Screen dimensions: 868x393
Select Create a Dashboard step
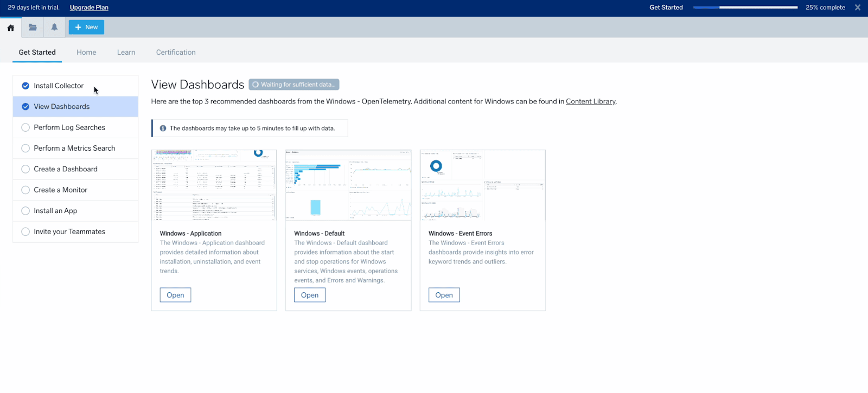(x=75, y=169)
